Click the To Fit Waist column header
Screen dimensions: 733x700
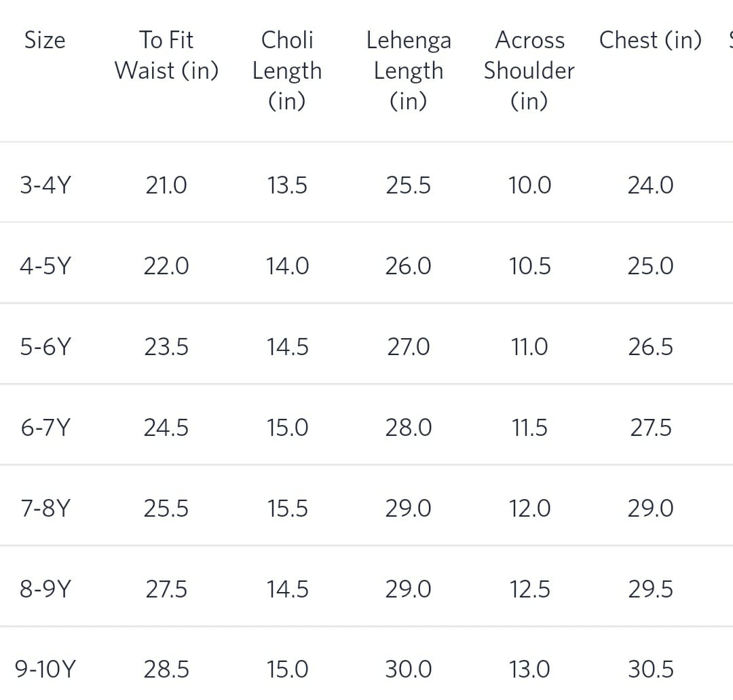[x=166, y=56]
